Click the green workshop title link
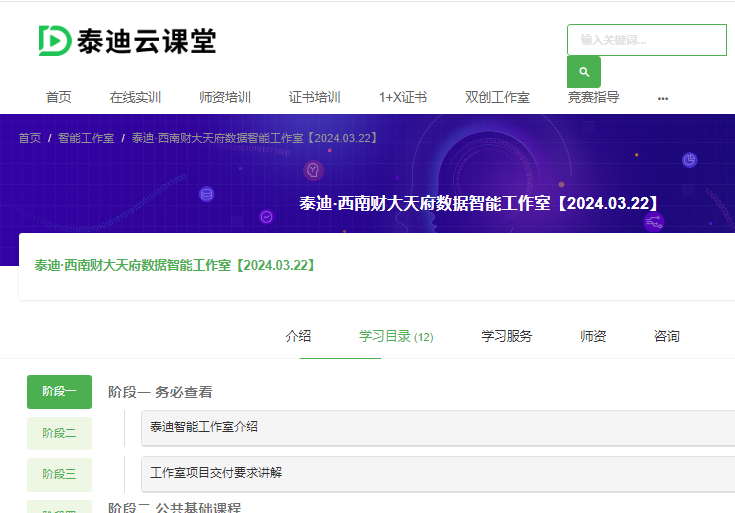The height and width of the screenshot is (513, 735). (174, 265)
